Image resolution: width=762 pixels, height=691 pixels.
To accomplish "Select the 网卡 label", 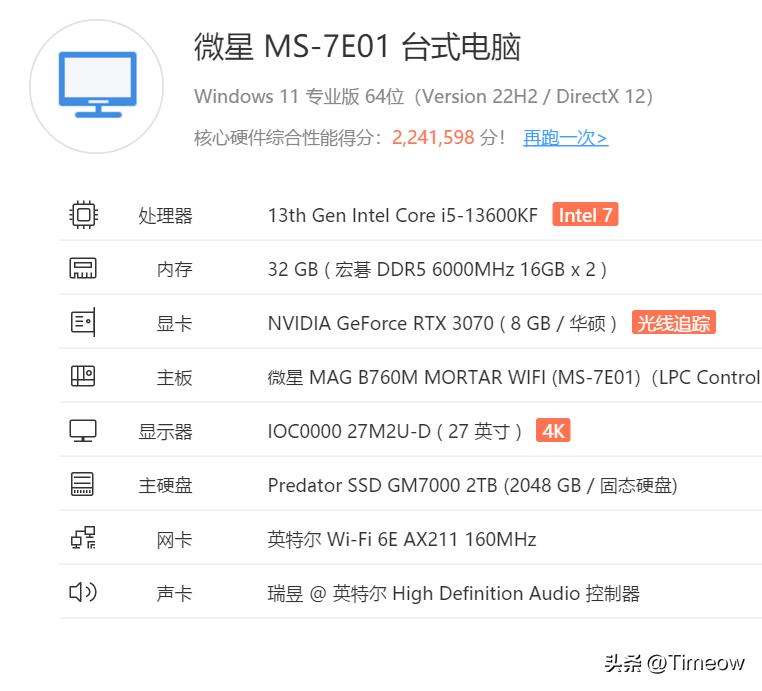I will pos(174,539).
